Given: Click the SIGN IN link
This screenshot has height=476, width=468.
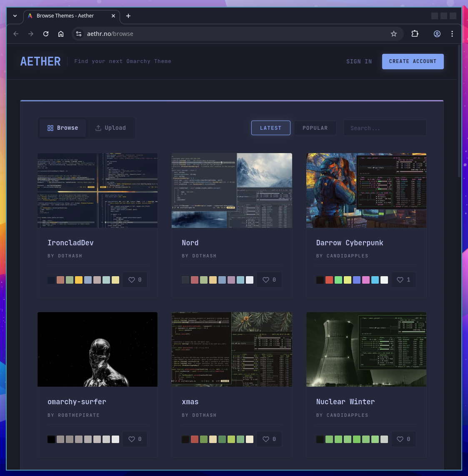Looking at the screenshot, I should coord(359,61).
